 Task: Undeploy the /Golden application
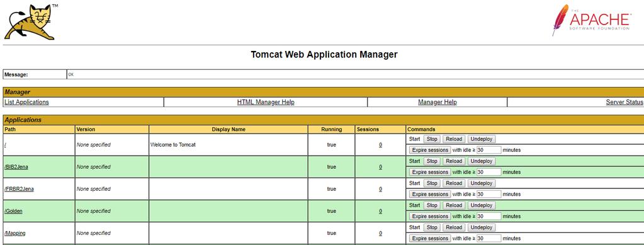(x=482, y=205)
